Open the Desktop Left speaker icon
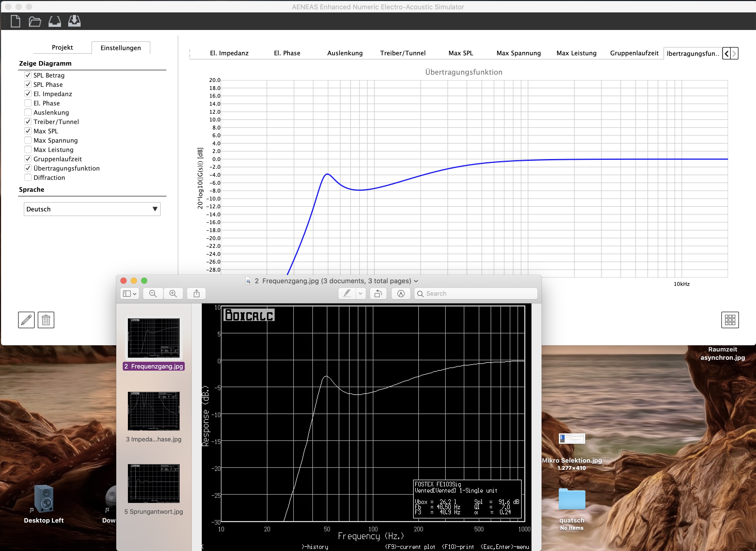The image size is (756, 551). coord(44,499)
